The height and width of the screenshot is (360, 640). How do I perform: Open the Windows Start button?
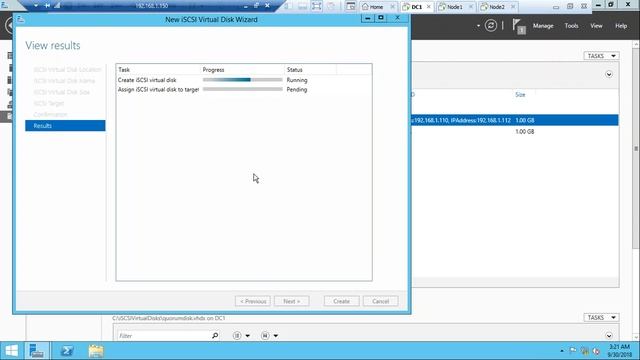click(x=11, y=351)
